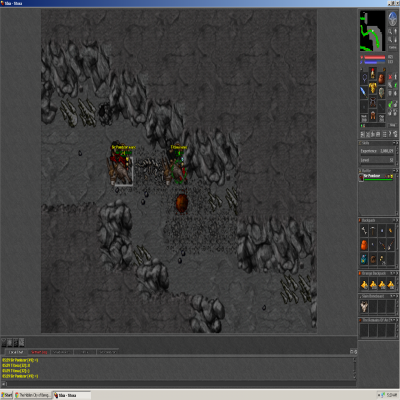Switch to the browser taskbar window button
The width and height of the screenshot is (400, 400).
point(33,395)
